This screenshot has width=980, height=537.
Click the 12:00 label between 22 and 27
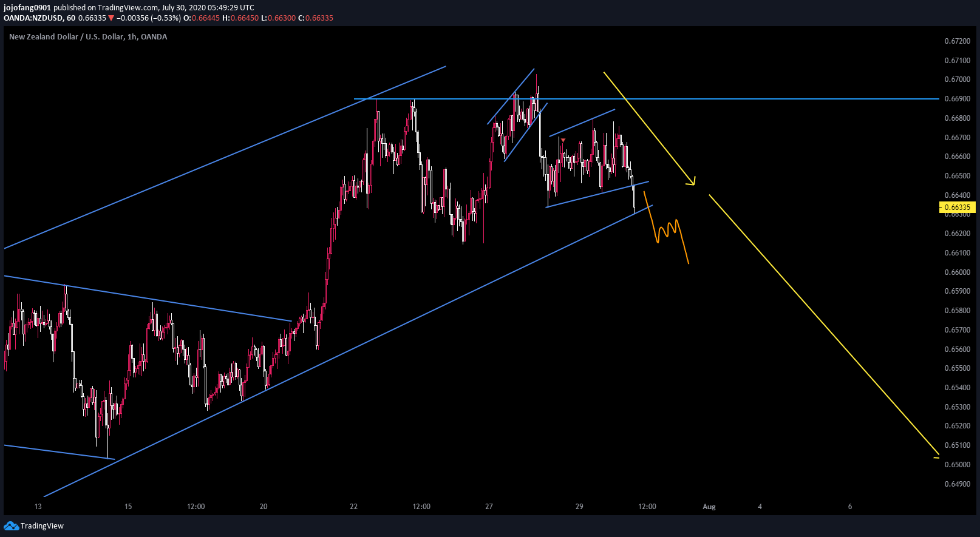[421, 507]
